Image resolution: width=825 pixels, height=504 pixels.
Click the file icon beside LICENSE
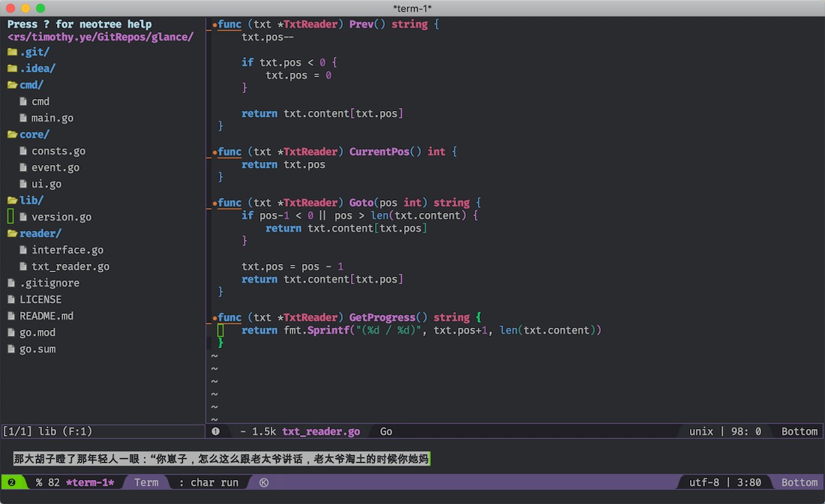11,299
